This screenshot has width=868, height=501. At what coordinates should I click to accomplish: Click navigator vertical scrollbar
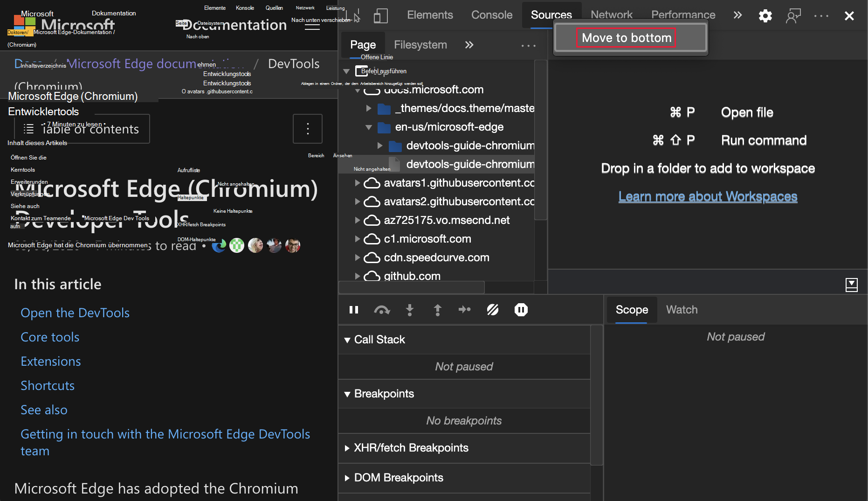tap(540, 140)
